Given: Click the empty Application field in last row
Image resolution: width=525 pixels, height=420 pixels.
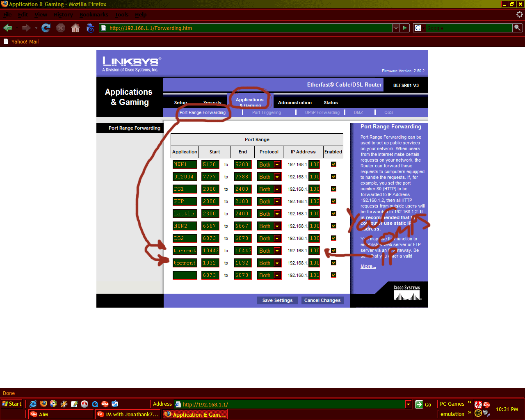Looking at the screenshot, I should click(185, 275).
